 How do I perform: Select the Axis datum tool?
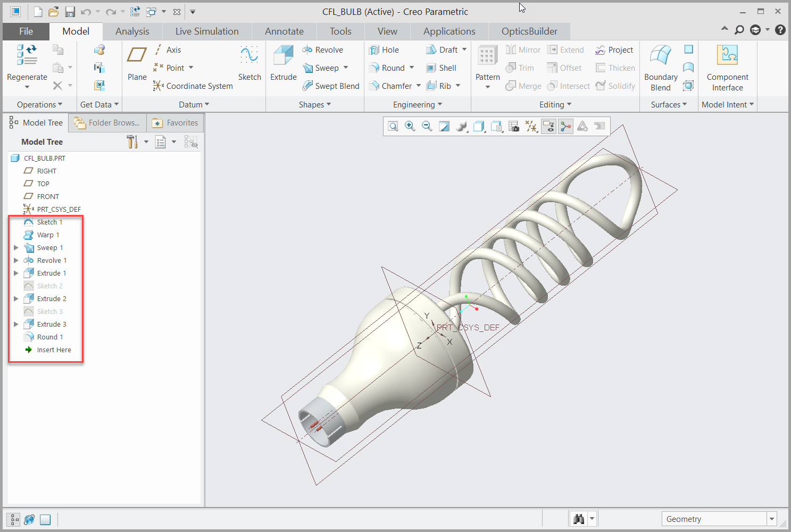(168, 49)
